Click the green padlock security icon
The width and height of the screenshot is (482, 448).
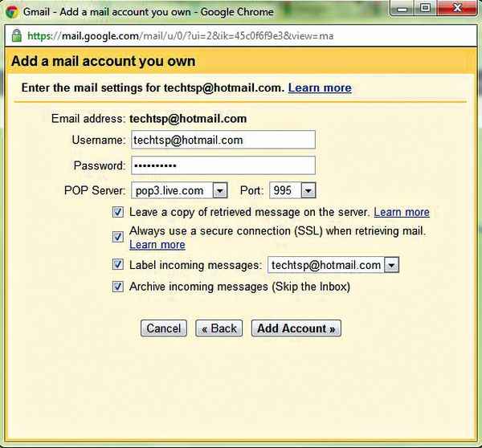(x=17, y=35)
